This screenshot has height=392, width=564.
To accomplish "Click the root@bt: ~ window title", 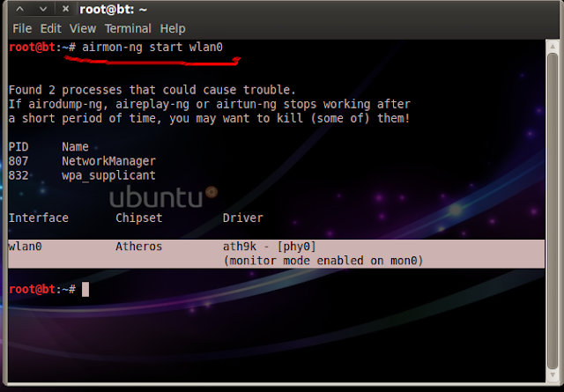I will click(113, 10).
